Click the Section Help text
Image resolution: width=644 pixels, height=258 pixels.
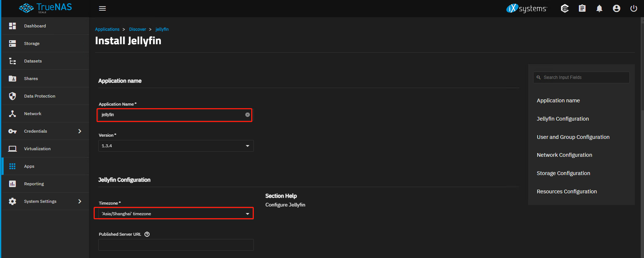pyautogui.click(x=281, y=196)
